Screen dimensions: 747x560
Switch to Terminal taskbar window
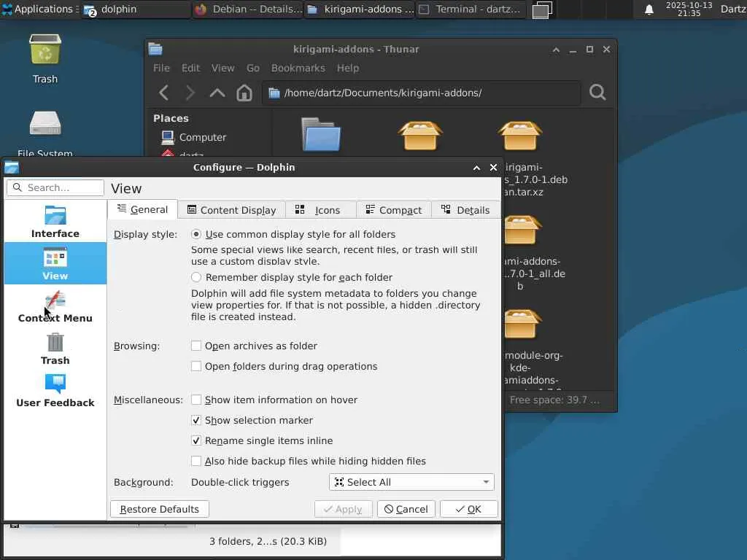pyautogui.click(x=472, y=9)
